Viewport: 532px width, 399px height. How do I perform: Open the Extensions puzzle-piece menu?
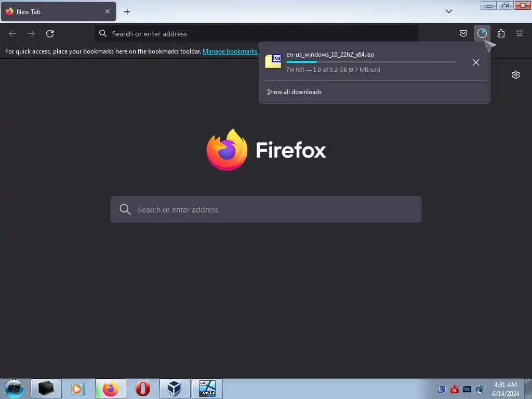point(501,33)
